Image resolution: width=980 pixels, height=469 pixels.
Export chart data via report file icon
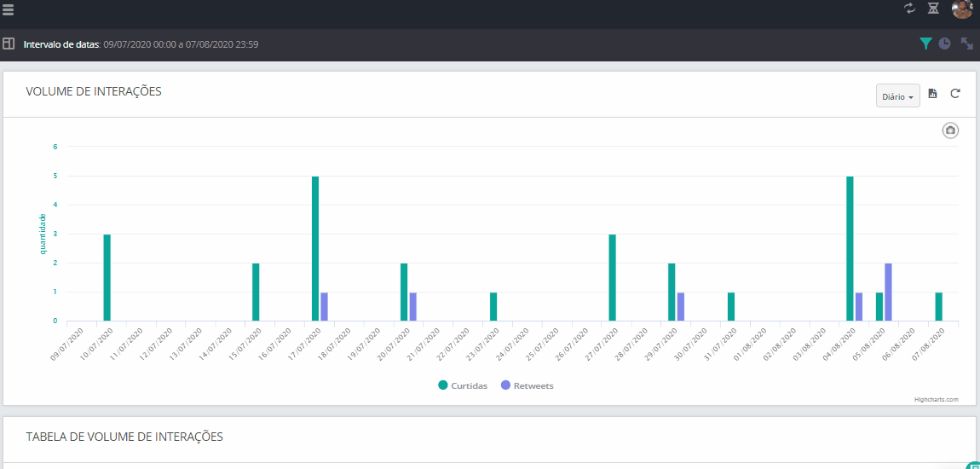[x=932, y=94]
